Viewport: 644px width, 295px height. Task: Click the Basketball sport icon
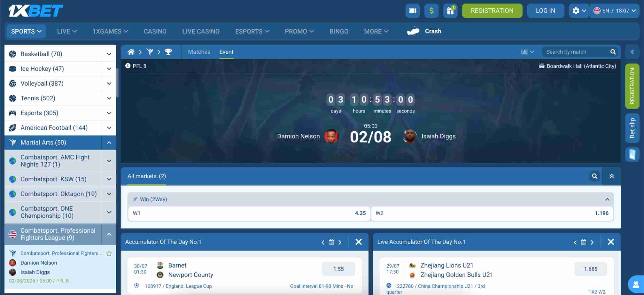click(12, 54)
